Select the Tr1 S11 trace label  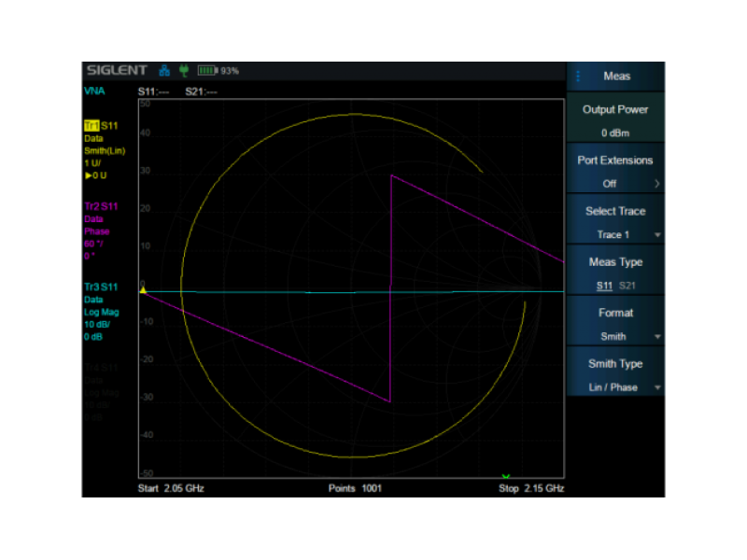point(101,126)
